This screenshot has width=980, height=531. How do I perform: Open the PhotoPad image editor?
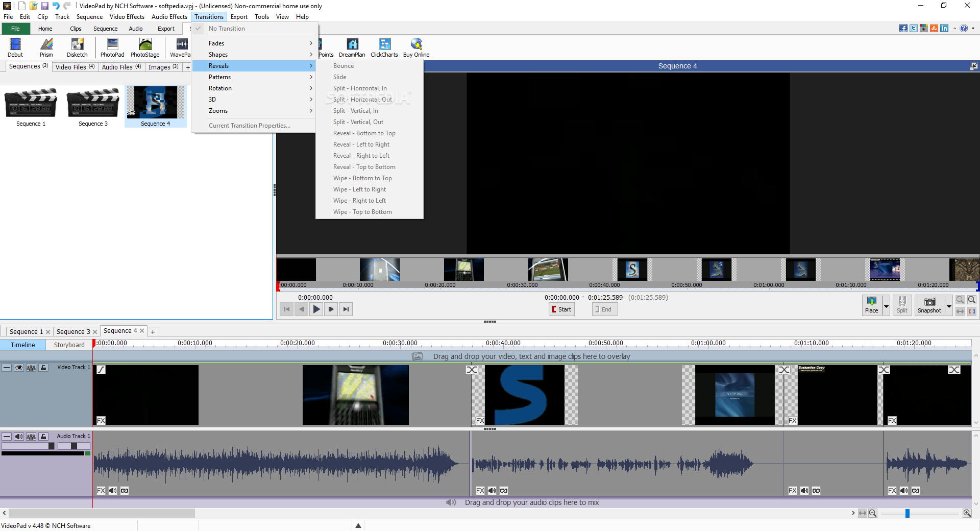[112, 47]
